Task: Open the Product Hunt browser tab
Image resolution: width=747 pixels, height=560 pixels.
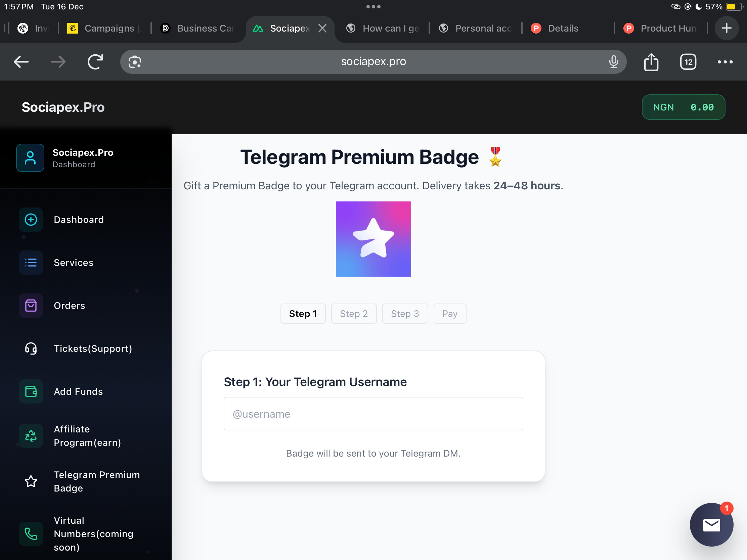Action: click(661, 28)
